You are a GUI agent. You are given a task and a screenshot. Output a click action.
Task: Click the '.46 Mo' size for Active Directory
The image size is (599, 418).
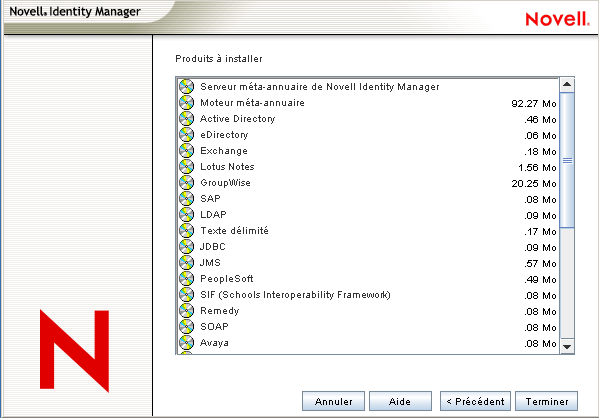(540, 120)
